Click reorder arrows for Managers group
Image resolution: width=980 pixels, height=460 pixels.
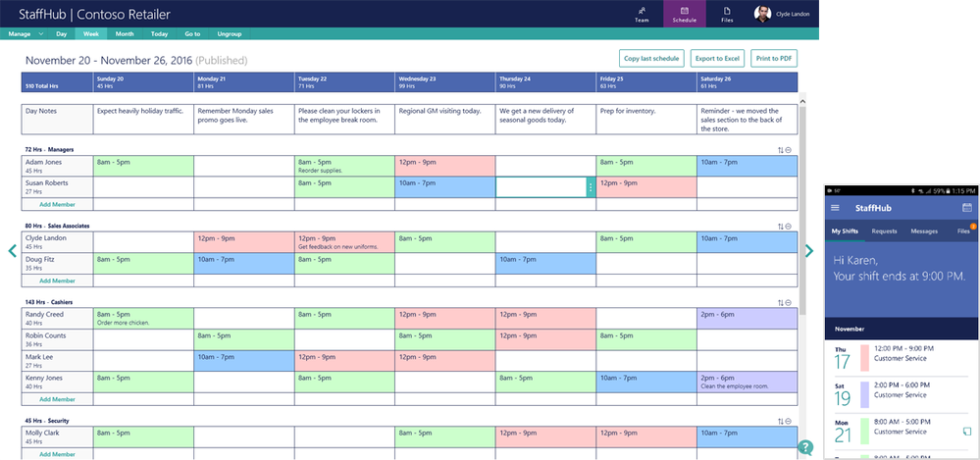coord(781,150)
